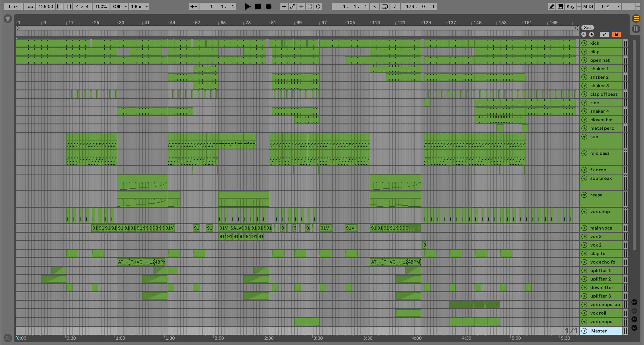The width and height of the screenshot is (644, 345).
Task: Switch to Session View via horizontal lines icon
Action: pyautogui.click(x=636, y=19)
